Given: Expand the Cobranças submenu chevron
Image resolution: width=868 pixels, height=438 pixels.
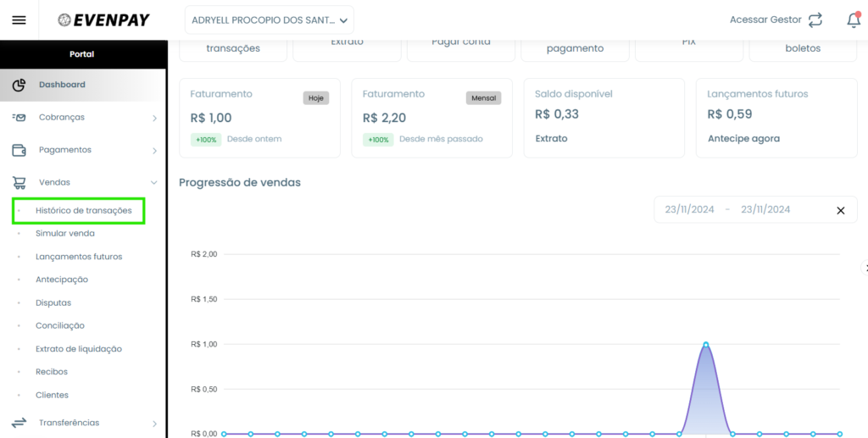Looking at the screenshot, I should point(154,118).
